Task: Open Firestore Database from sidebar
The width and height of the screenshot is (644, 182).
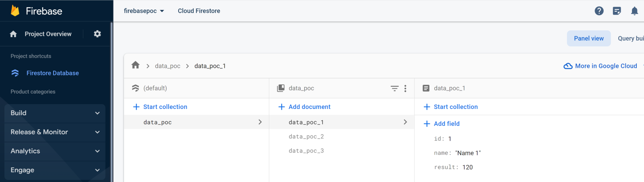Action: click(x=52, y=73)
